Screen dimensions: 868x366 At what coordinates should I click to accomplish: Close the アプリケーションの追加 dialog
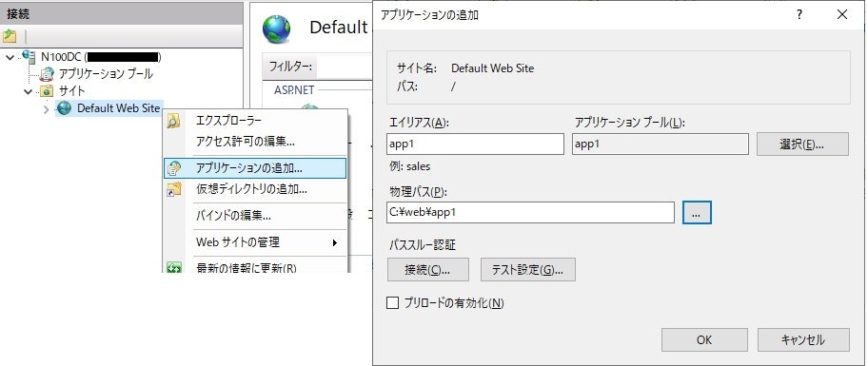(842, 15)
